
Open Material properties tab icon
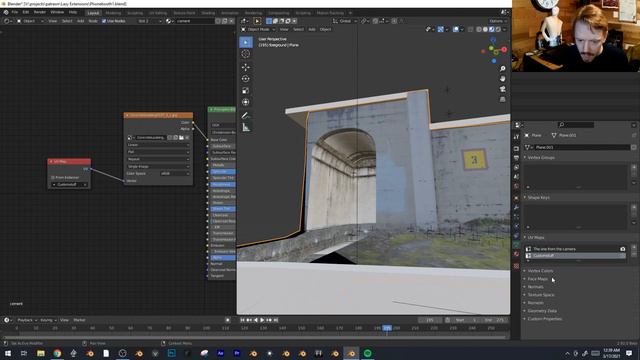click(516, 254)
